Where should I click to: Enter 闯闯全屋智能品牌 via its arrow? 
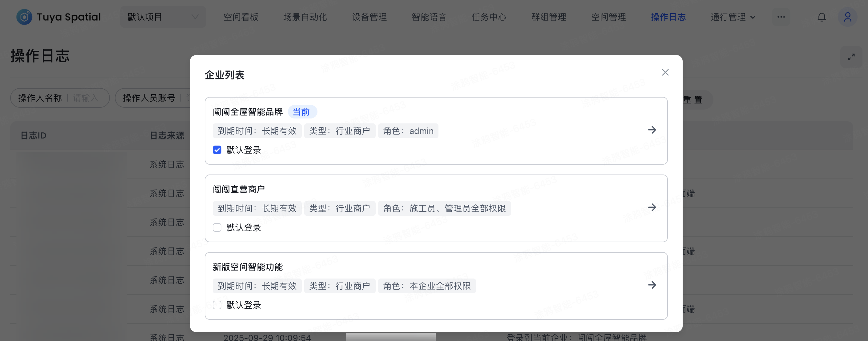(x=652, y=130)
